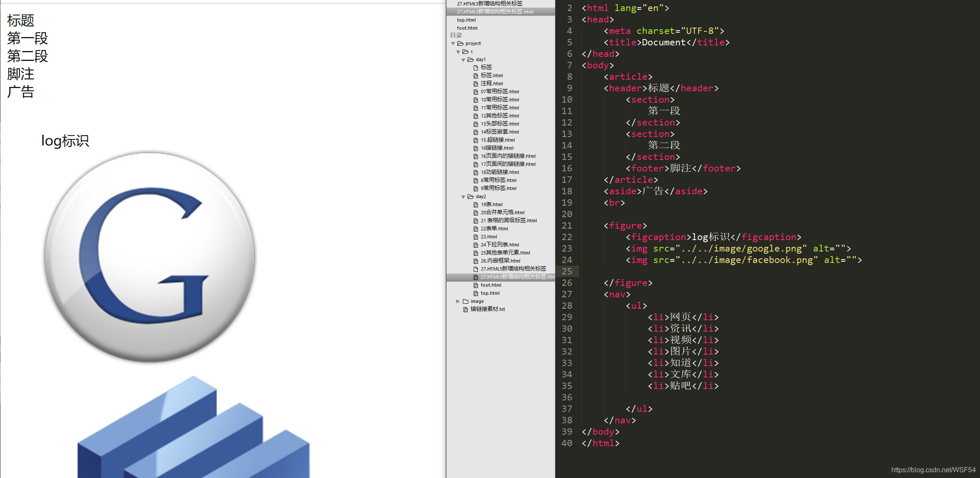
Task: Open 20合并单元格.html in the sidebar
Action: pyautogui.click(x=503, y=212)
